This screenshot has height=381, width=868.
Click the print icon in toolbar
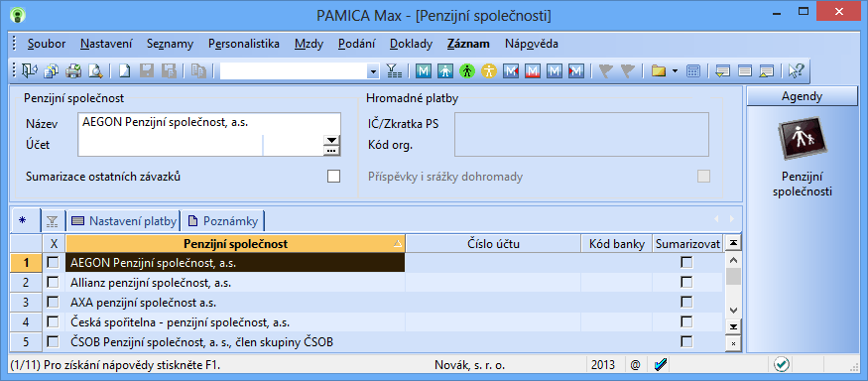pos(73,70)
